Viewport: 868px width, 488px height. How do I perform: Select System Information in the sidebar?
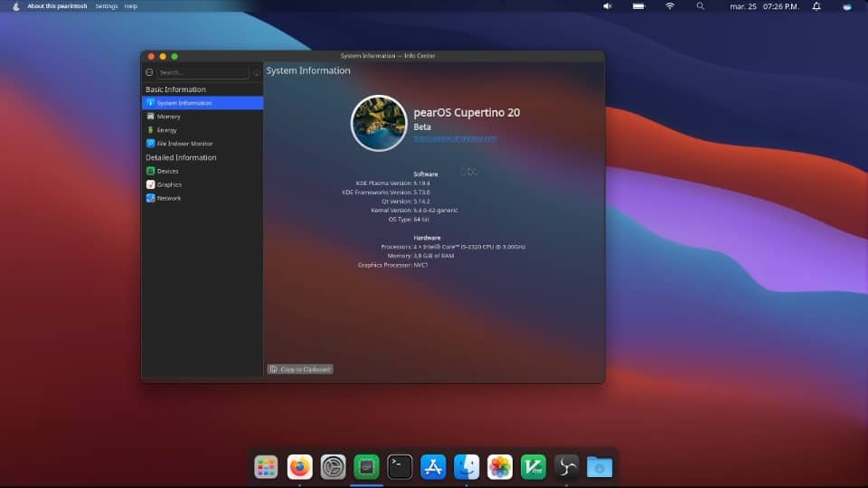tap(202, 103)
